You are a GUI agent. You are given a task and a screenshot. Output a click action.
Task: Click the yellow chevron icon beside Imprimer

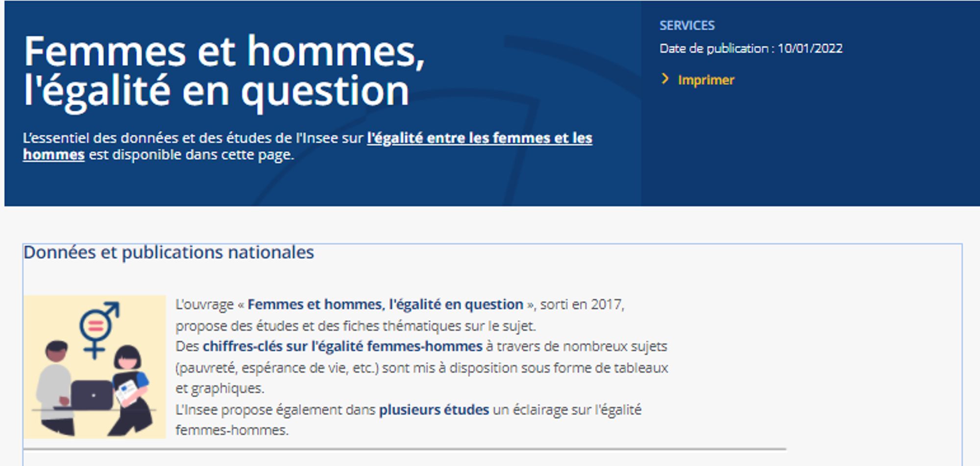(665, 80)
